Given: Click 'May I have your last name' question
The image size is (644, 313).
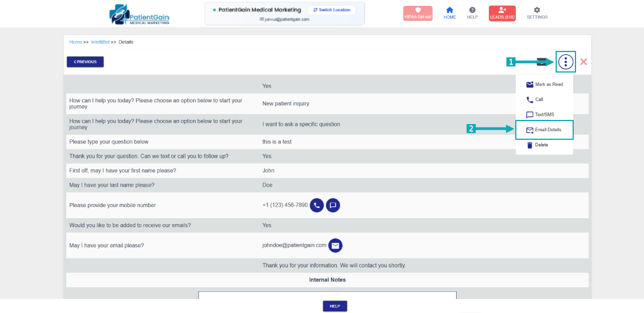Looking at the screenshot, I should [x=112, y=185].
